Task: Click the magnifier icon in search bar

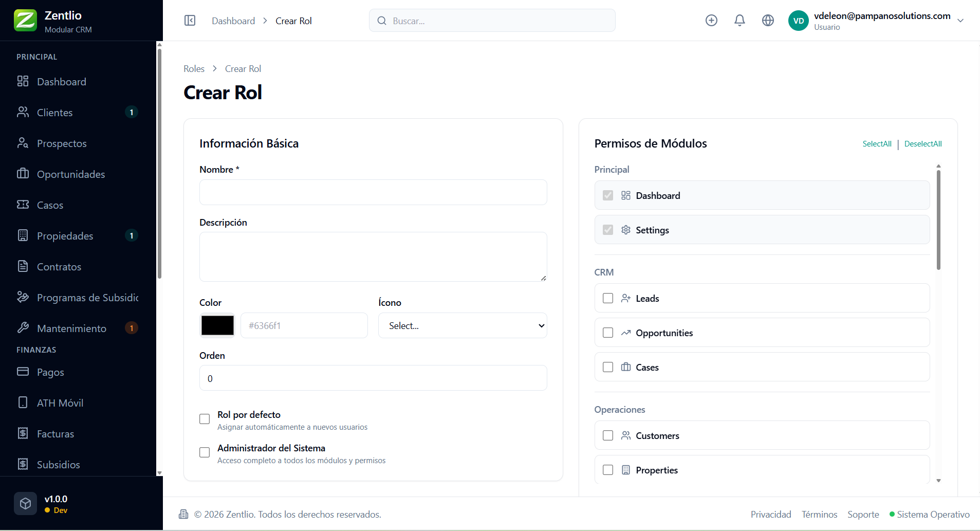Action: (x=382, y=21)
